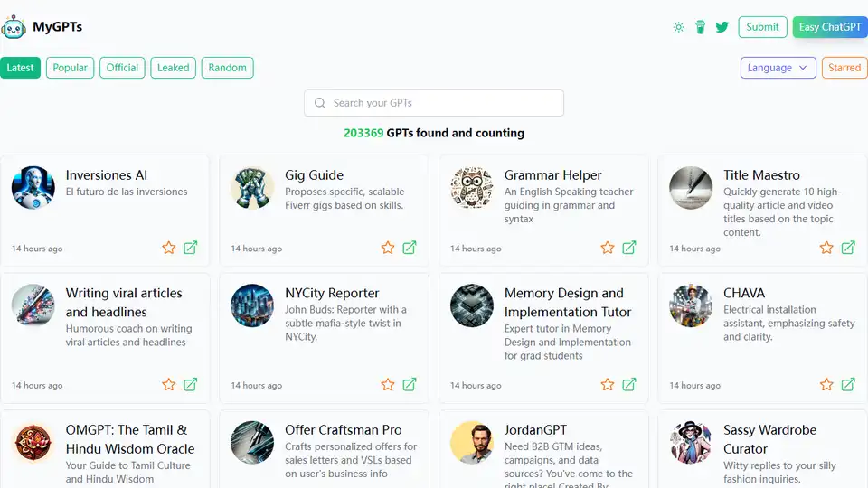The image size is (868, 488).
Task: Open NYCity Reporter in new tab icon
Action: pos(410,384)
